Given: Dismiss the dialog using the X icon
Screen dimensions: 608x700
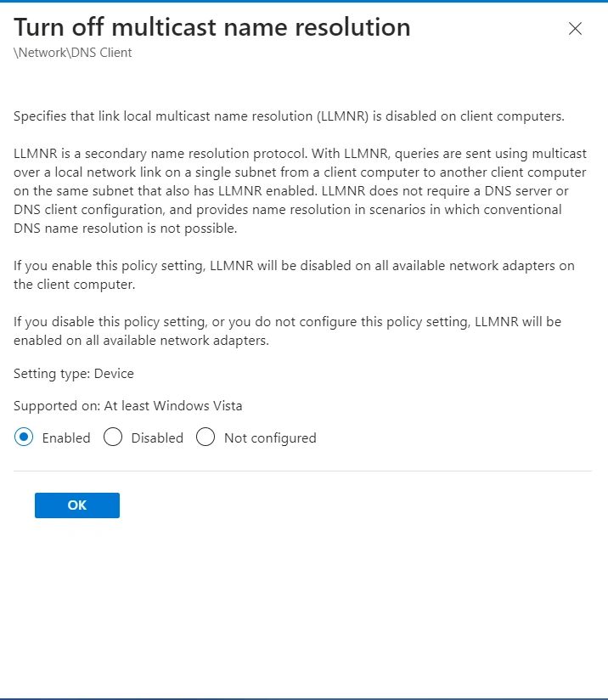Looking at the screenshot, I should pos(575,28).
